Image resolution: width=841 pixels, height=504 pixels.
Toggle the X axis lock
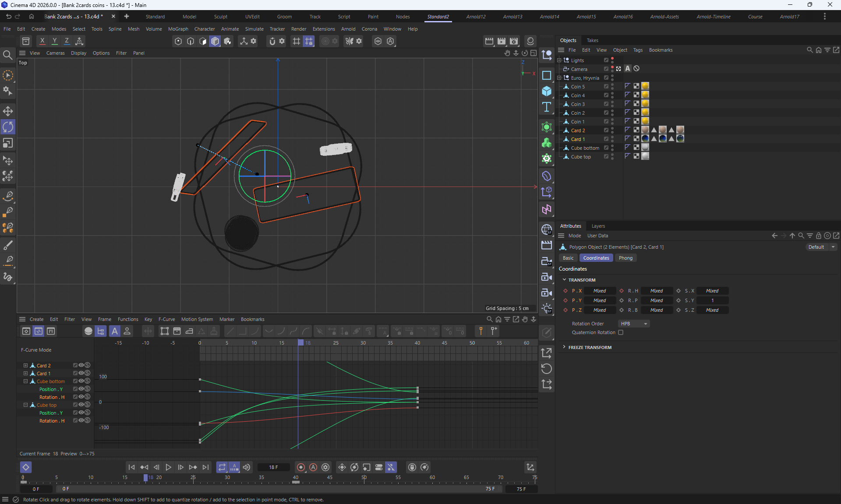coord(42,41)
